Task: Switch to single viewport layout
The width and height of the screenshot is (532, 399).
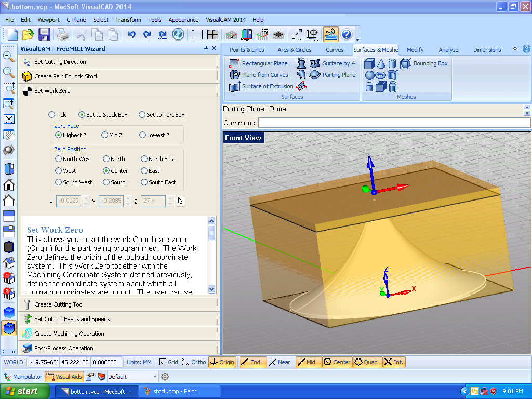Action: pyautogui.click(x=197, y=35)
